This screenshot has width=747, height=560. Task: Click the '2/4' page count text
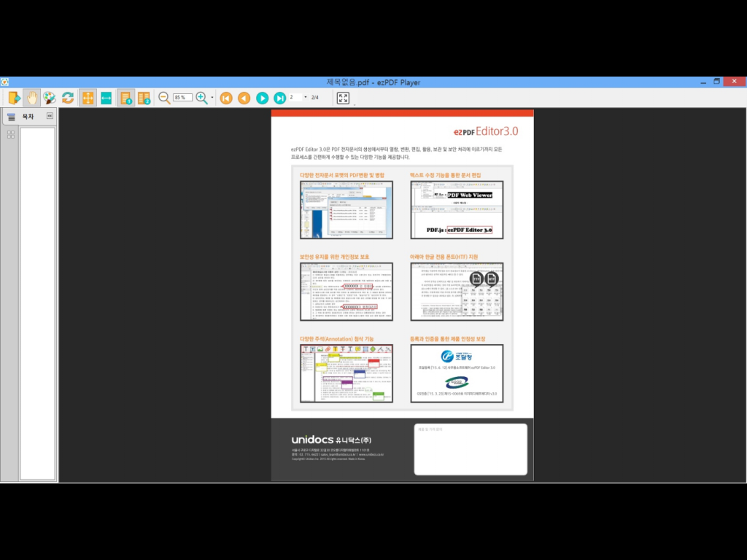point(314,98)
